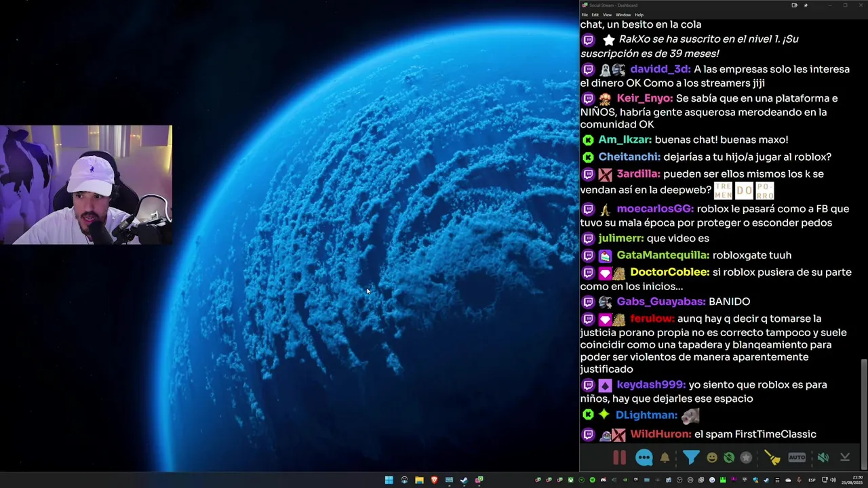This screenshot has width=868, height=488.
Task: Click username Cheitanchi in chat
Action: coord(629,157)
